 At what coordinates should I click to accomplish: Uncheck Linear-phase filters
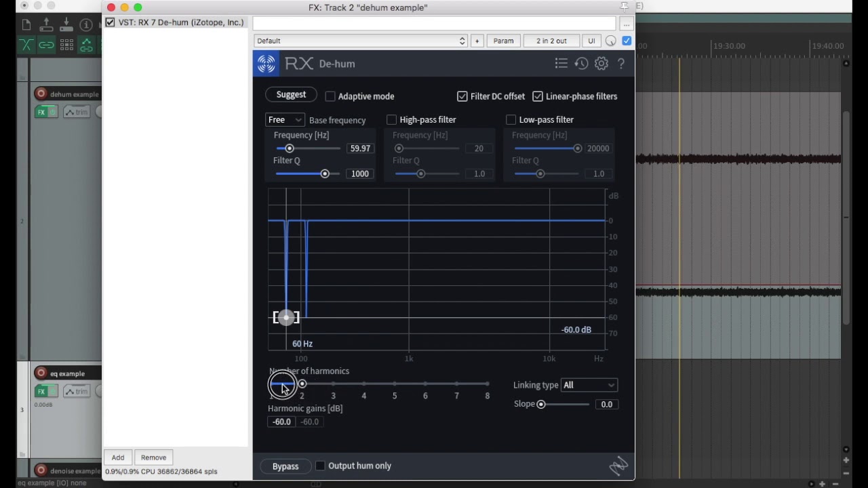[x=538, y=96]
